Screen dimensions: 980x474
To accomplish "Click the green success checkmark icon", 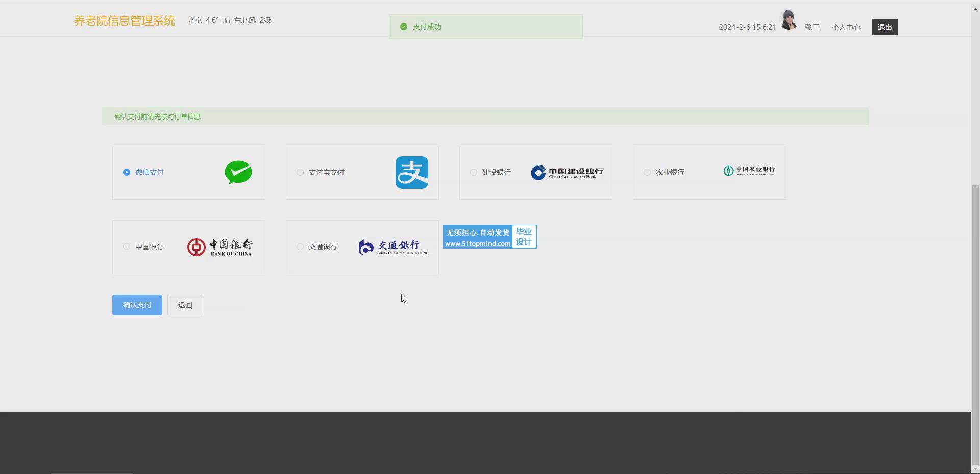I will (x=404, y=27).
